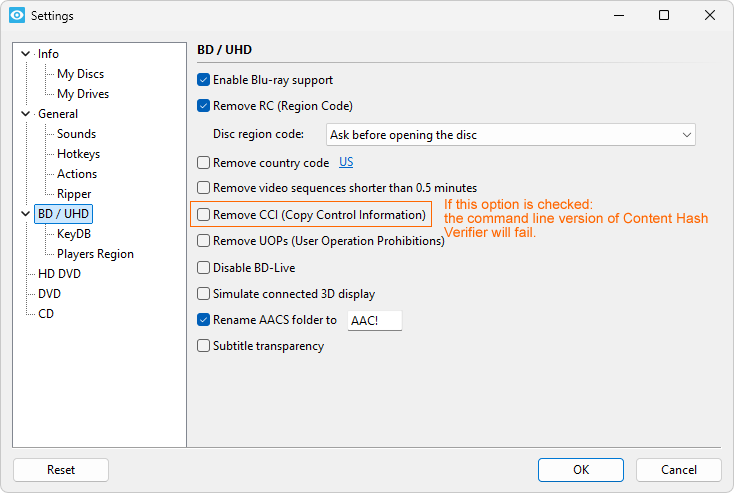Select KeyDB in the settings tree
The image size is (734, 493).
coord(74,234)
